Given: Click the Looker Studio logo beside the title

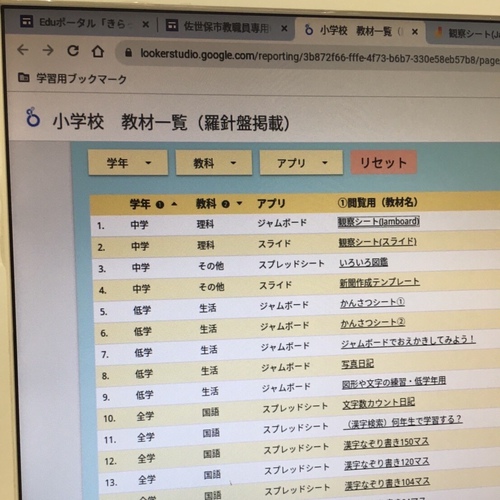Looking at the screenshot, I should 33,117.
